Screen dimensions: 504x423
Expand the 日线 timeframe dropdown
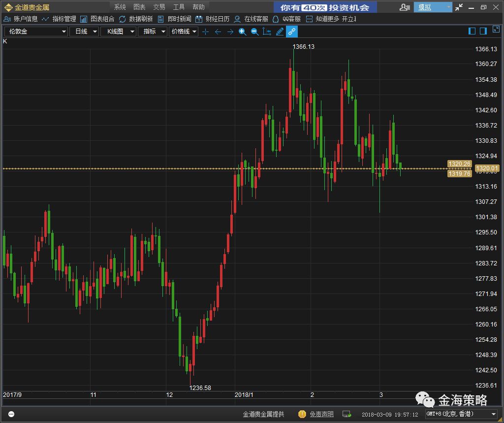point(84,32)
